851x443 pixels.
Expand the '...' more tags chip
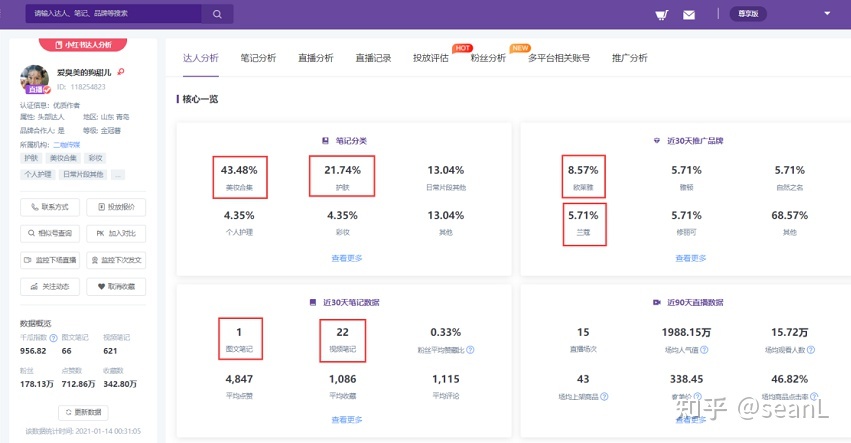point(118,175)
